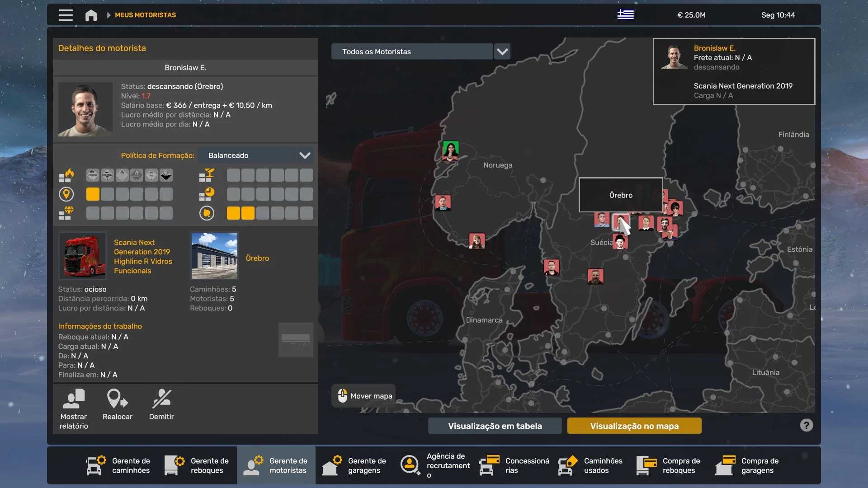The image size is (868, 488).
Task: Open the help question mark
Action: point(806,425)
